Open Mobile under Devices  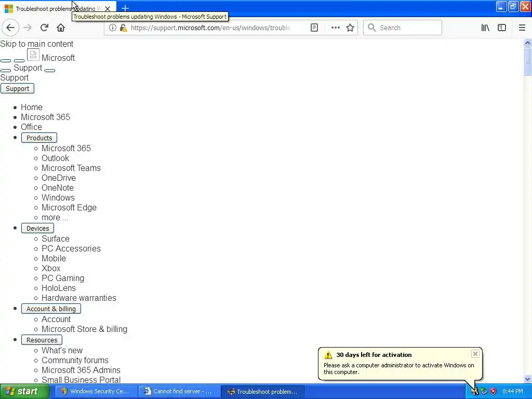[54, 258]
